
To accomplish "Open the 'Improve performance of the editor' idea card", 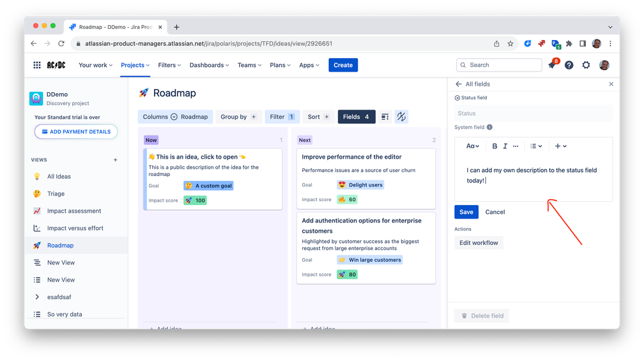I will (366, 179).
